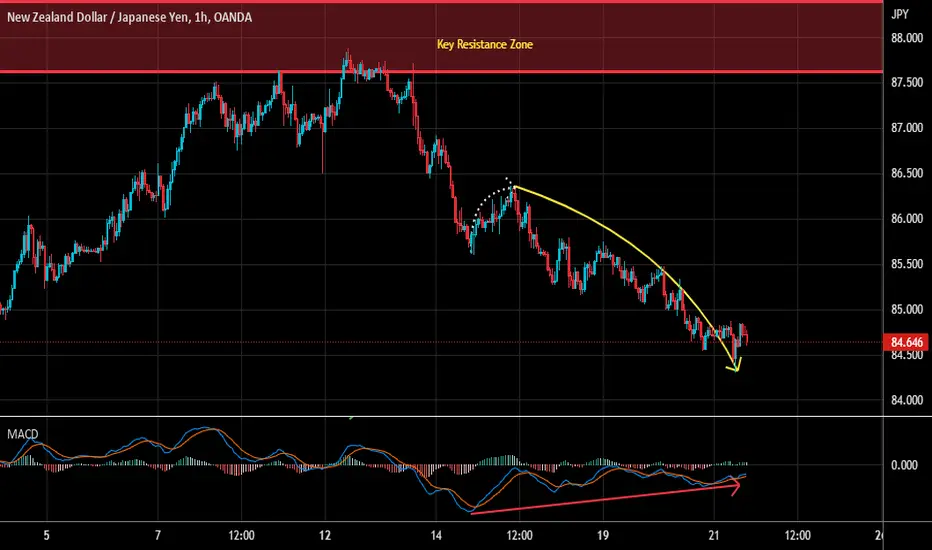Select the Key Resistance Zone label

(x=484, y=45)
